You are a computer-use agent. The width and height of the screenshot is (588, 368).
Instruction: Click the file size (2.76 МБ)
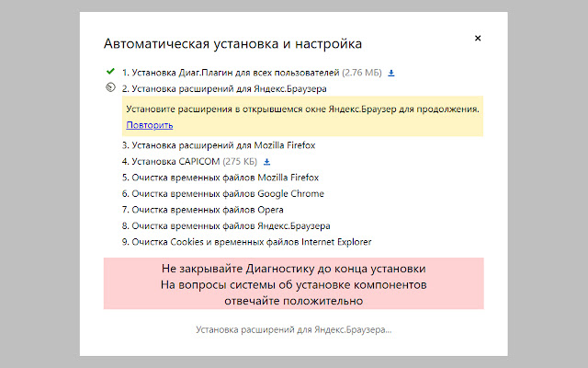point(362,73)
